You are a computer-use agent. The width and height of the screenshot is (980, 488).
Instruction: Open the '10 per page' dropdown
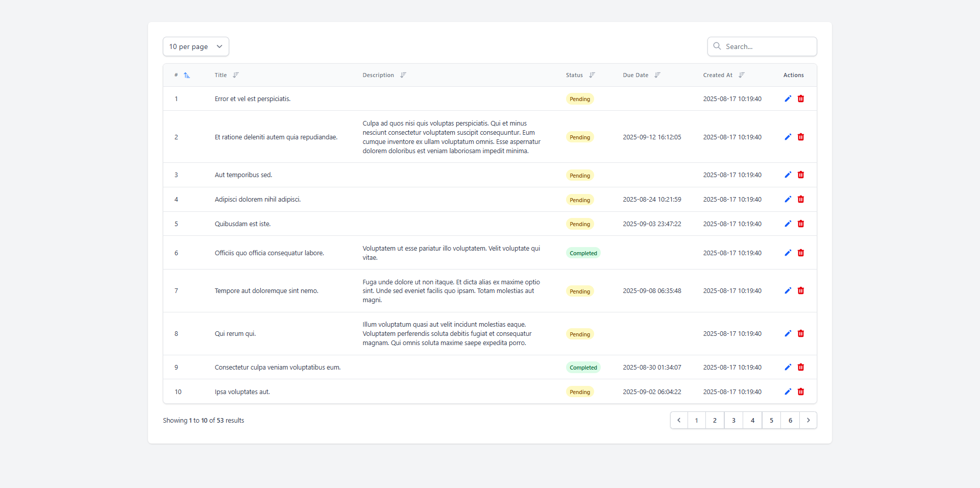click(x=195, y=46)
